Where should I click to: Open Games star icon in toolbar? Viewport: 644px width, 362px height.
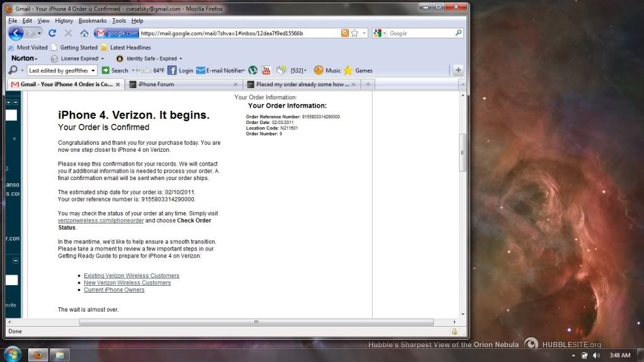(348, 71)
